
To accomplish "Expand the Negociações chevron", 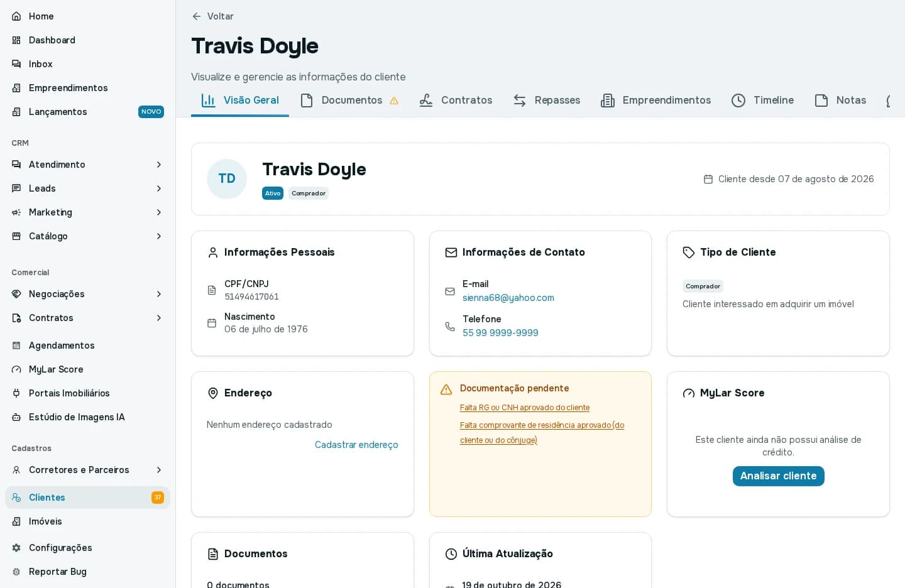I will 159,294.
